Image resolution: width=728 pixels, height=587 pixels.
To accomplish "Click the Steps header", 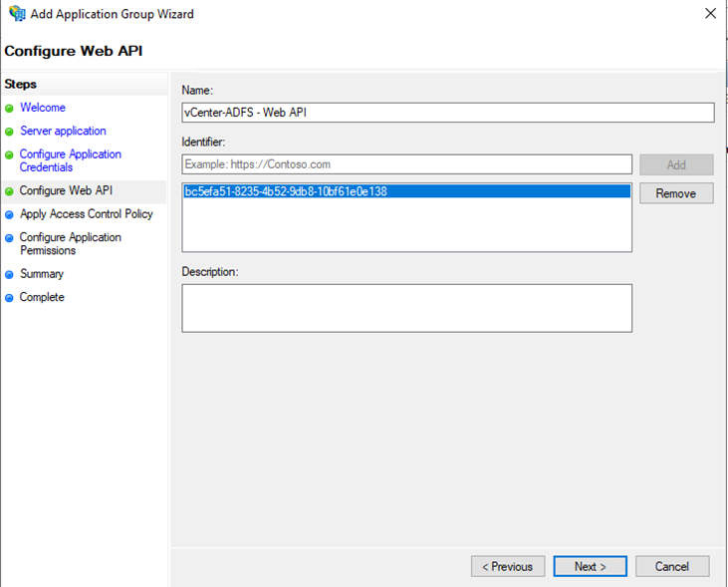I will point(21,84).
